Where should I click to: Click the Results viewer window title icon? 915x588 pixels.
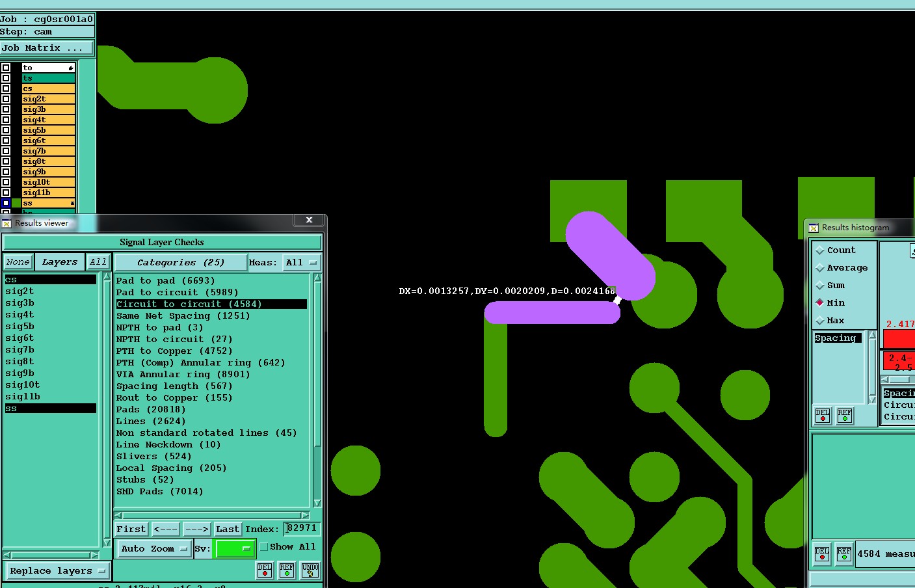coord(7,223)
